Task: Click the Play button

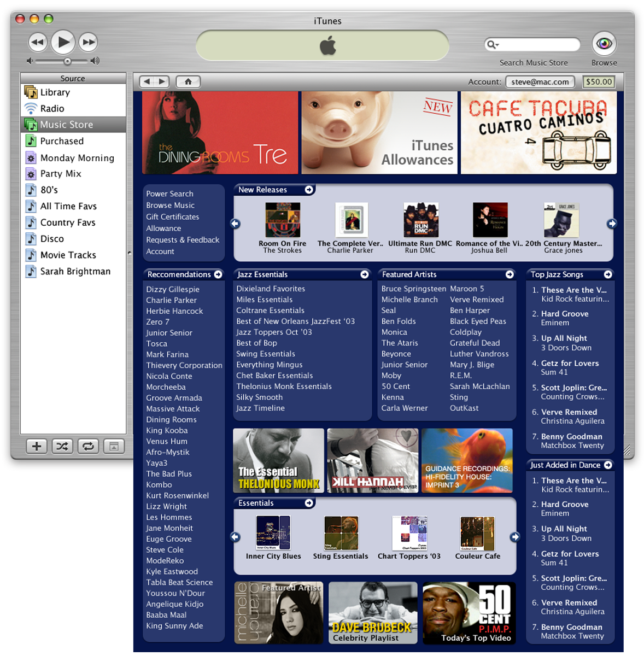Action: click(x=63, y=42)
